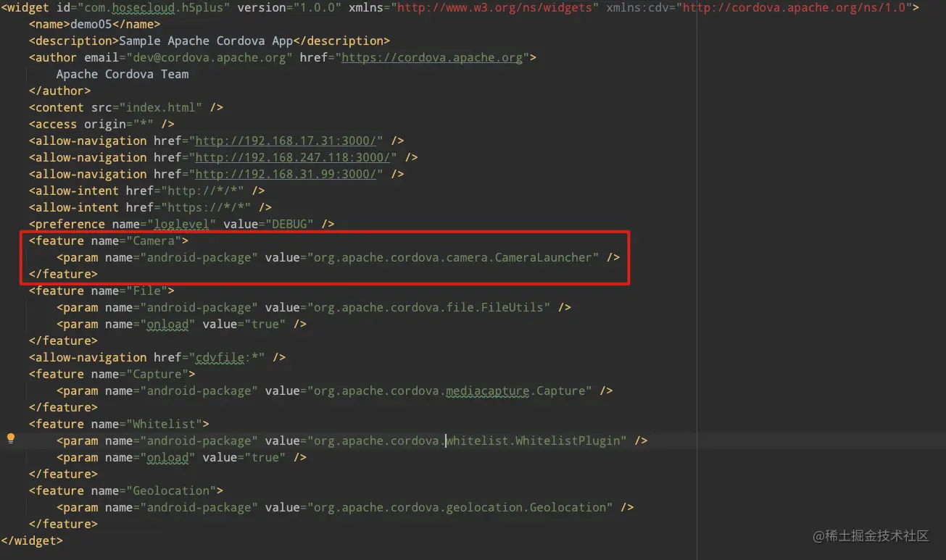Screen dimensions: 946x560
Task: Click "Sample Apache Cordova App" description text
Action: coord(206,41)
